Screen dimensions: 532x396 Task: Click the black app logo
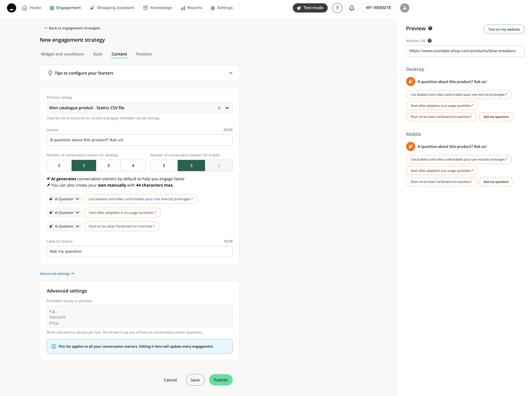point(12,8)
